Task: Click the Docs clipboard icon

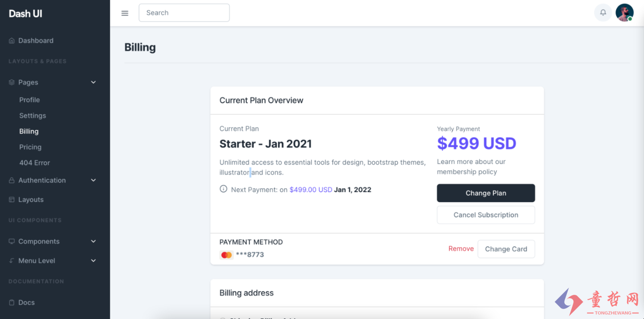Action: [12, 303]
